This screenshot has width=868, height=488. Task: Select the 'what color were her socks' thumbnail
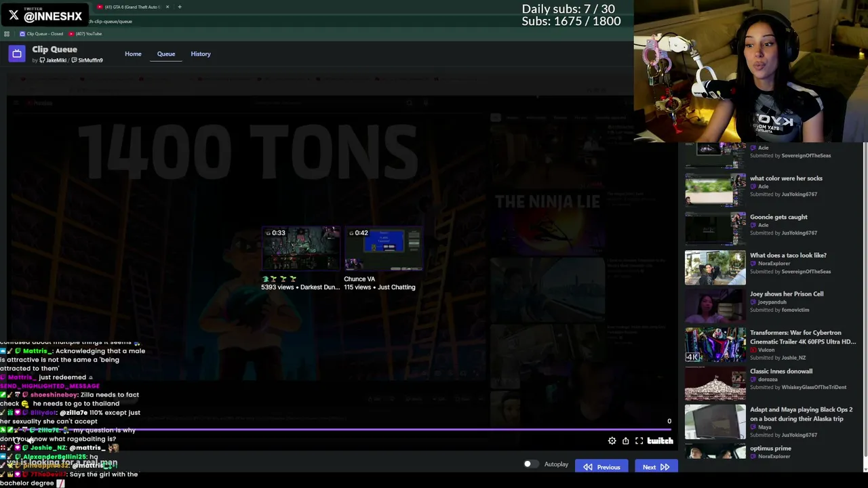(x=715, y=190)
